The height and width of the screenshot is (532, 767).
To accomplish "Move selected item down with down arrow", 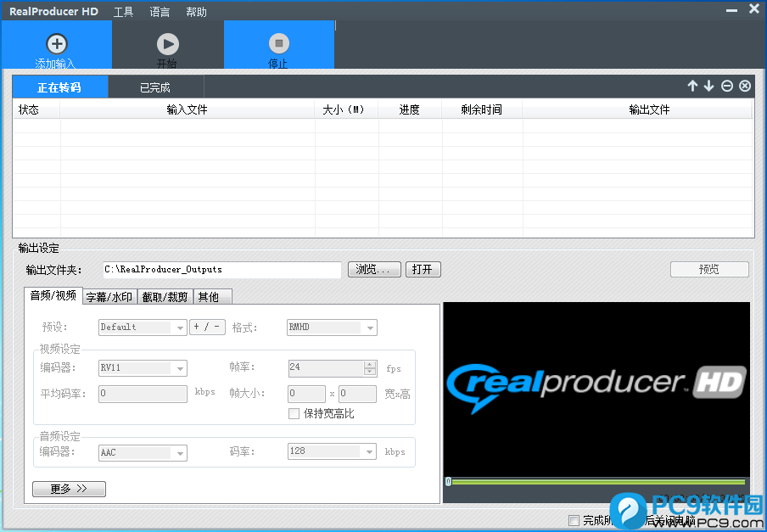I will (708, 86).
